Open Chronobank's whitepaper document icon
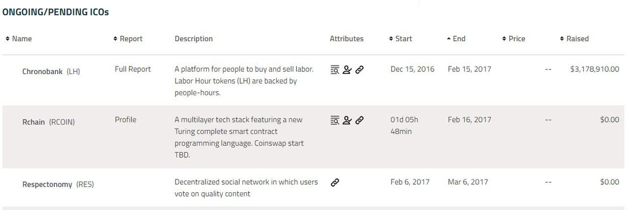This screenshot has height=210, width=644. [335, 70]
